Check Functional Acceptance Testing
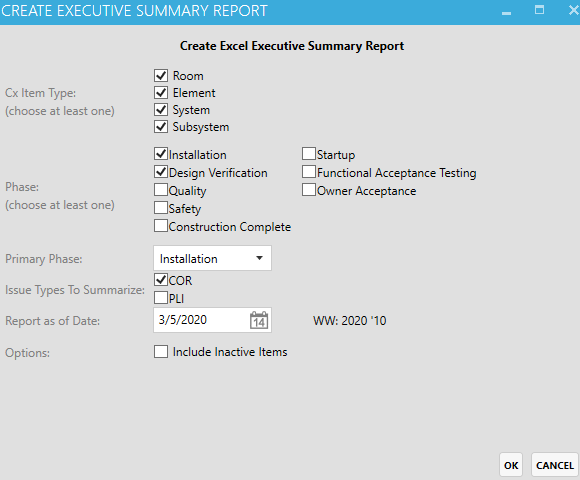 (309, 172)
